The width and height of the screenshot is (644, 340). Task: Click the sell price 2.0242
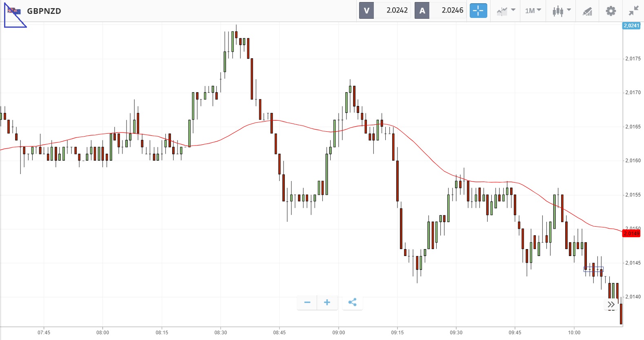(397, 11)
